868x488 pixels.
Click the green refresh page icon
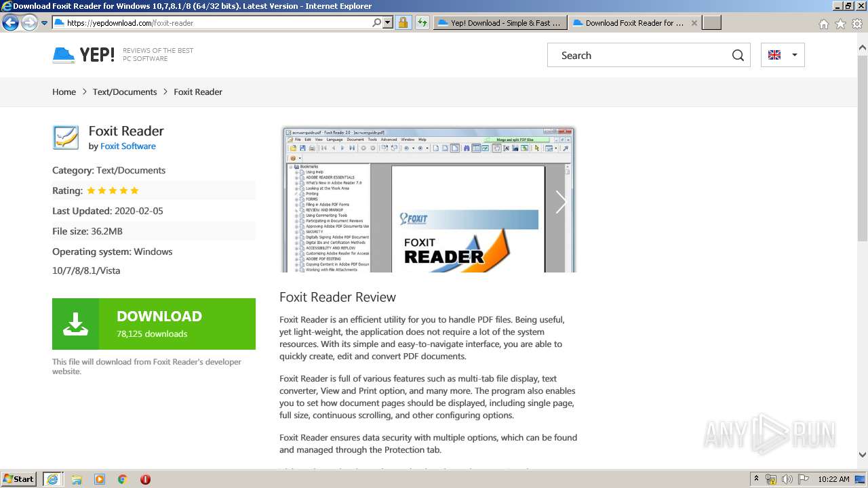[422, 23]
